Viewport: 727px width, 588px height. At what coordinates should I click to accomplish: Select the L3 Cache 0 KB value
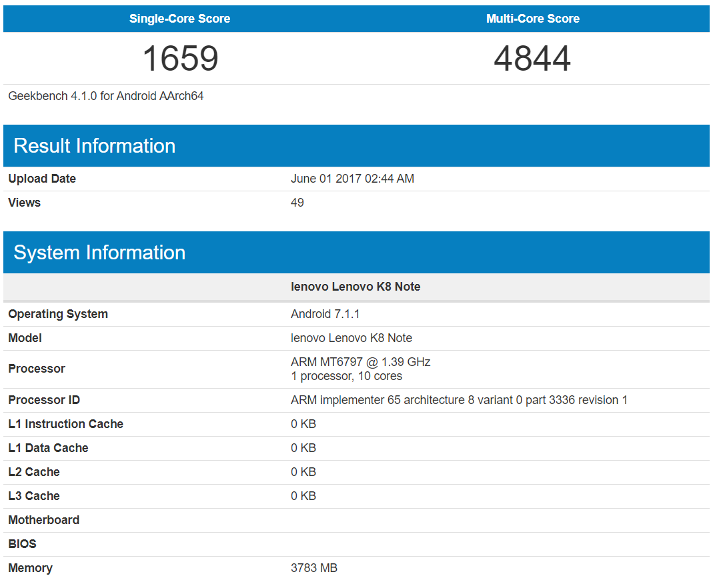303,496
